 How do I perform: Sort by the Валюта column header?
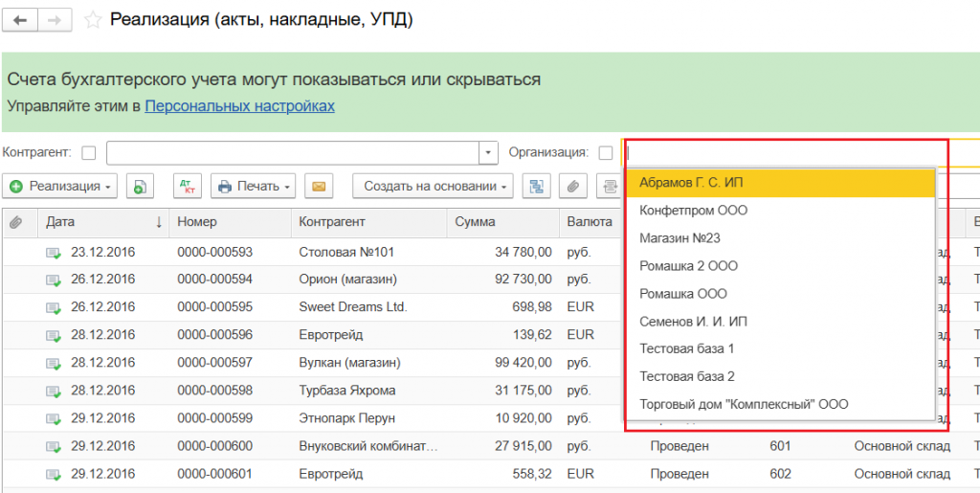(x=590, y=222)
